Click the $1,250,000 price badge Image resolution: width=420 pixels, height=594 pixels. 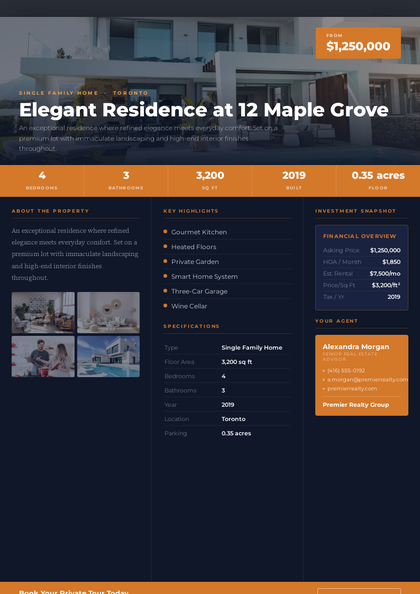[x=358, y=43]
